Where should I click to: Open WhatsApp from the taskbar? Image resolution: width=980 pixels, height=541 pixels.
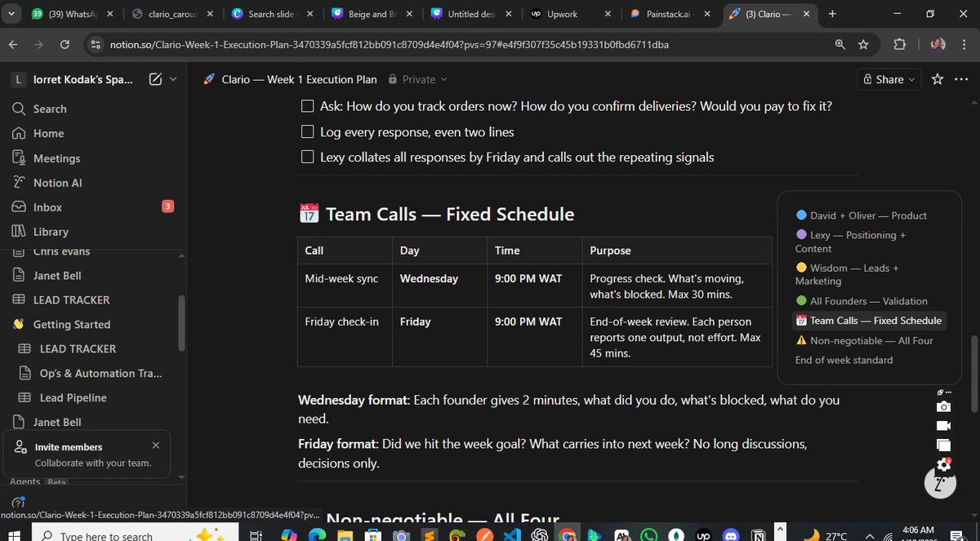pos(649,534)
